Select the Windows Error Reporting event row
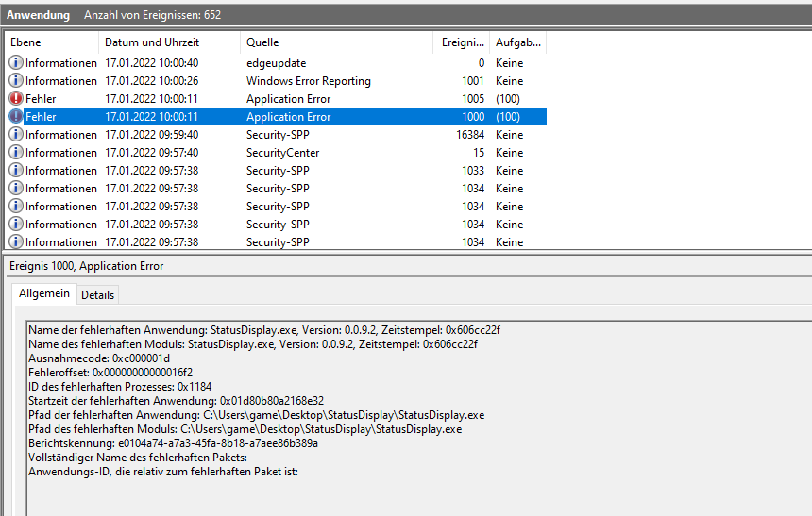 (276, 81)
